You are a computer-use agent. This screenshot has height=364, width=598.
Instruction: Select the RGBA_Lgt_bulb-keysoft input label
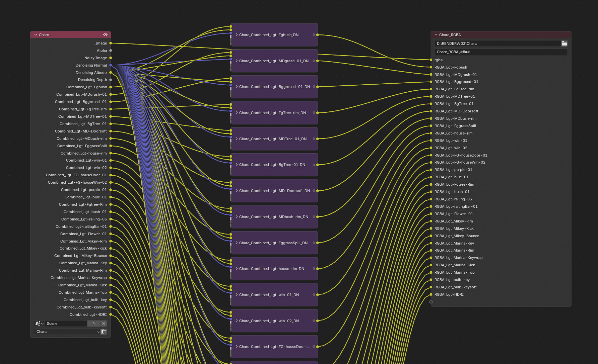[x=455, y=287]
